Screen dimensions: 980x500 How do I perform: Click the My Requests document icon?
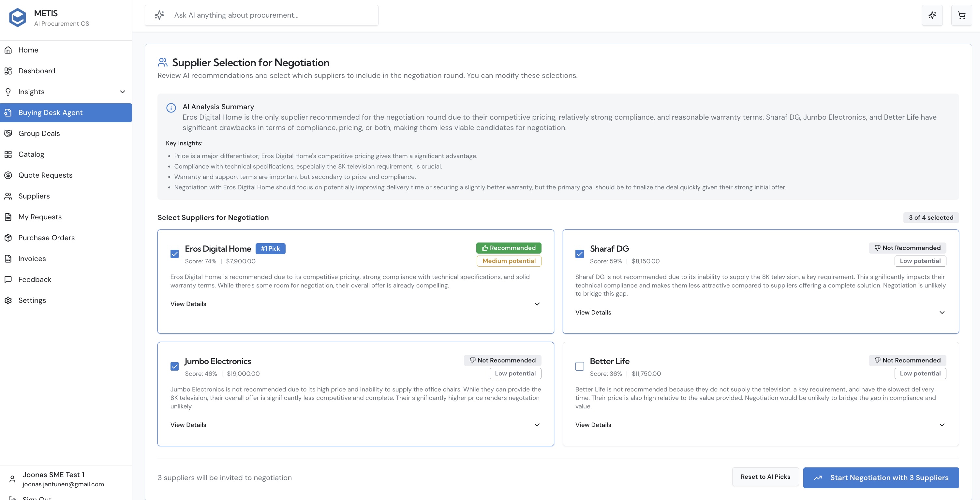click(x=8, y=217)
